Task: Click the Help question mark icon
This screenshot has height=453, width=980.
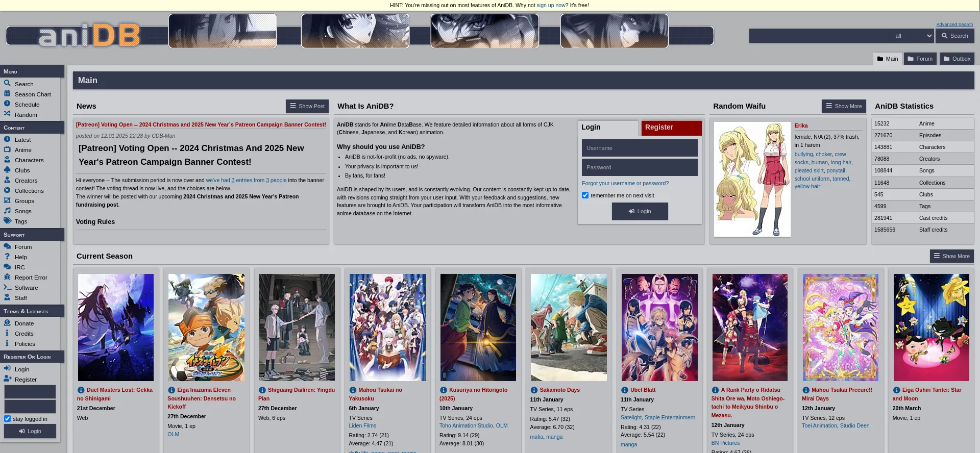Action: click(x=7, y=256)
